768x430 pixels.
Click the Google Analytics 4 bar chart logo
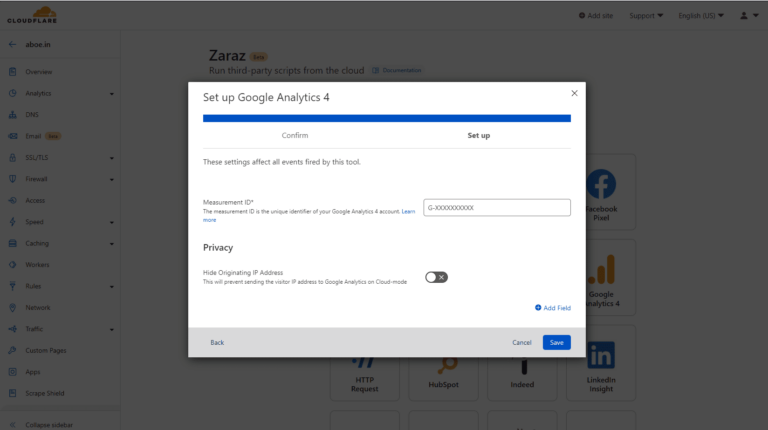click(601, 269)
